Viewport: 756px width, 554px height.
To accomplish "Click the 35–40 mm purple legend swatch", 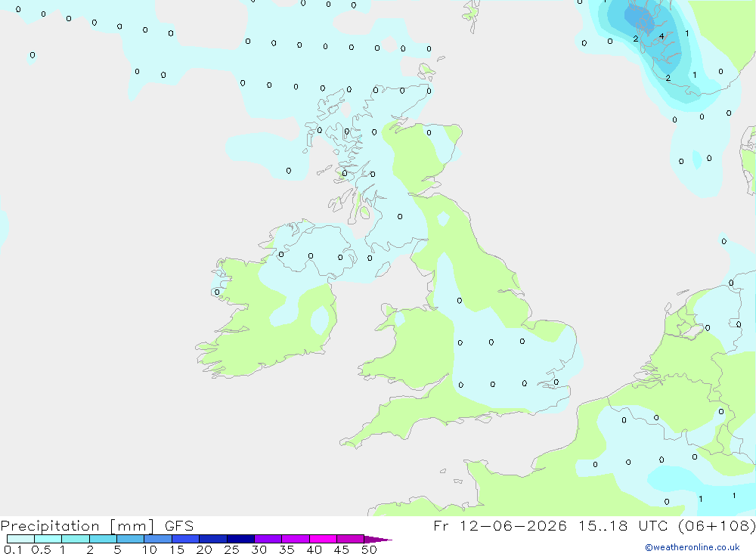I will tap(296, 539).
